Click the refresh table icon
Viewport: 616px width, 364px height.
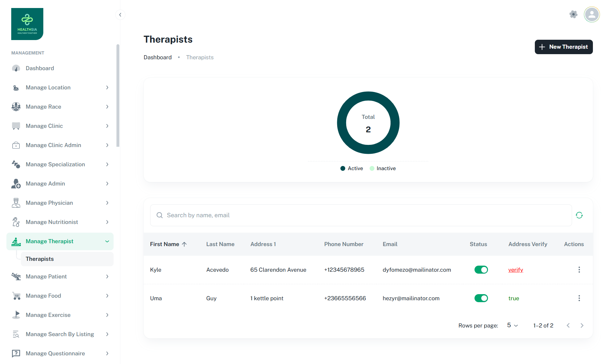point(579,215)
